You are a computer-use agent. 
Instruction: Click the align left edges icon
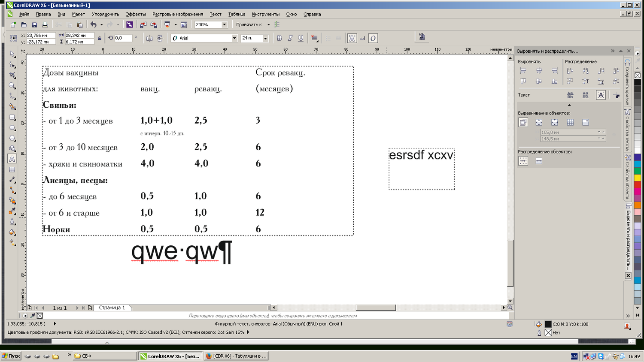(523, 71)
